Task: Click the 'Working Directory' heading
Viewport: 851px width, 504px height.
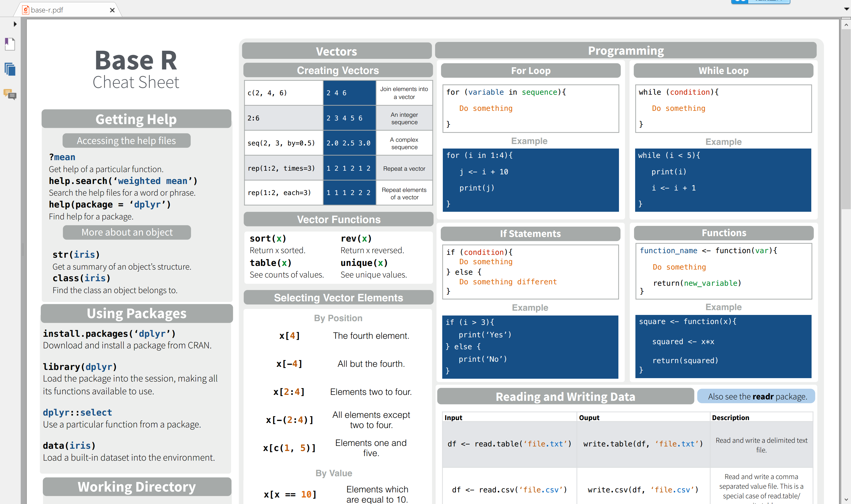Action: pyautogui.click(x=137, y=487)
